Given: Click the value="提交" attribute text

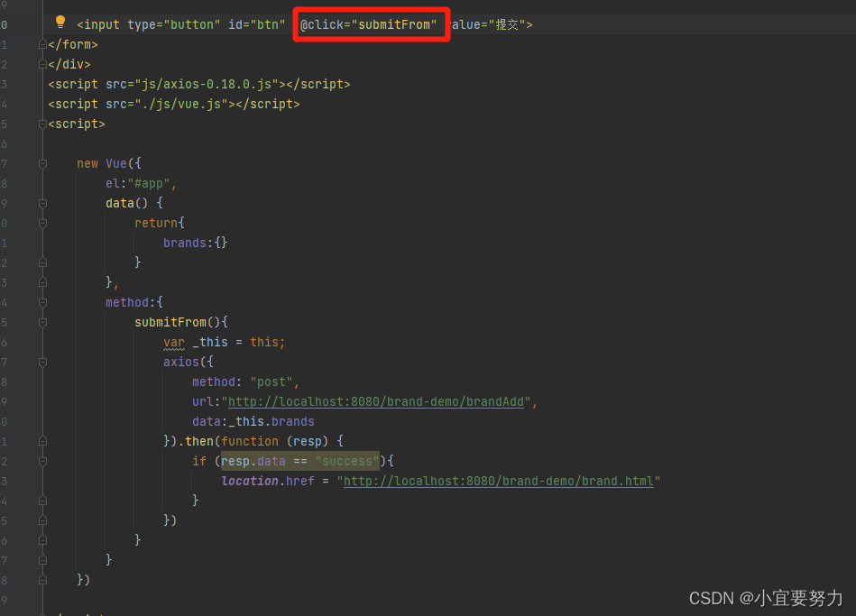Looking at the screenshot, I should pyautogui.click(x=487, y=24).
